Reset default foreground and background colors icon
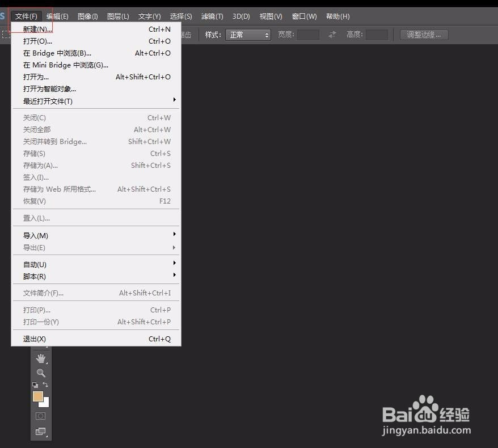Screen dimensions: 498x448 (x=35, y=385)
